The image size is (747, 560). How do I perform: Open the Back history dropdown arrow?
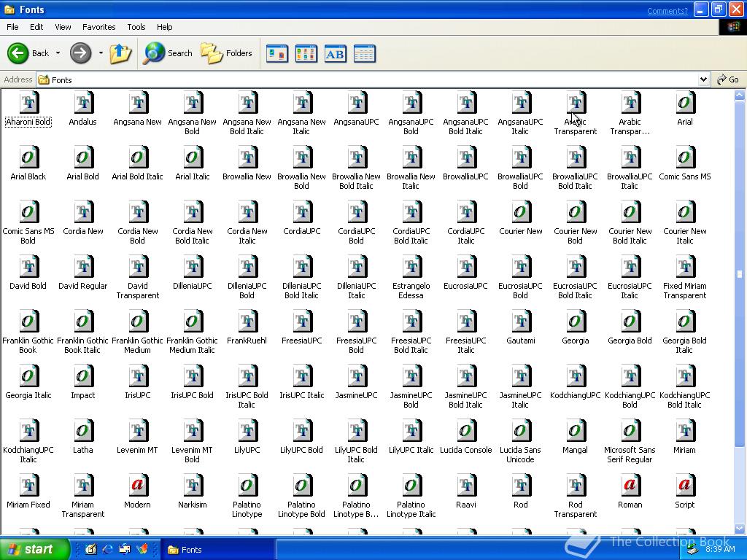click(x=58, y=53)
